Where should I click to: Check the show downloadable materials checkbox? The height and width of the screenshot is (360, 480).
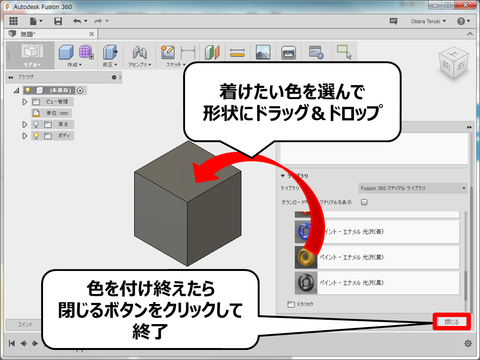coord(364,202)
